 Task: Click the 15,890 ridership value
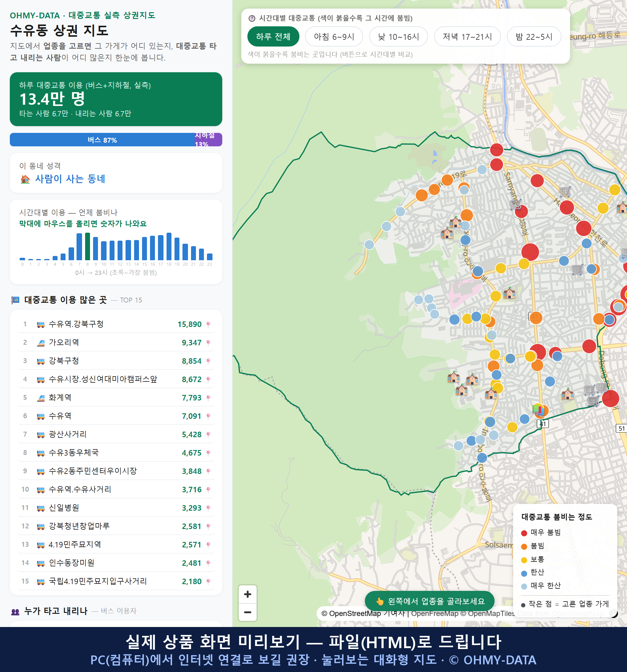point(190,325)
